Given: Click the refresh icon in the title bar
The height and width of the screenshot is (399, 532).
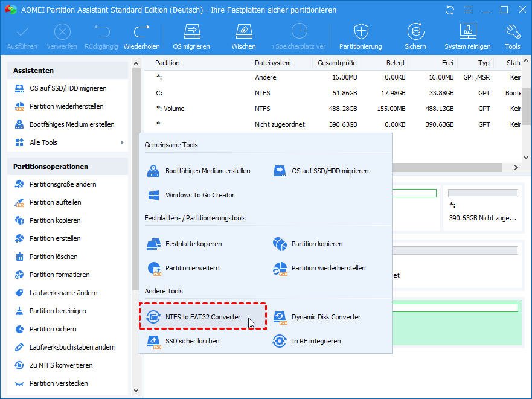Looking at the screenshot, I should 450,10.
